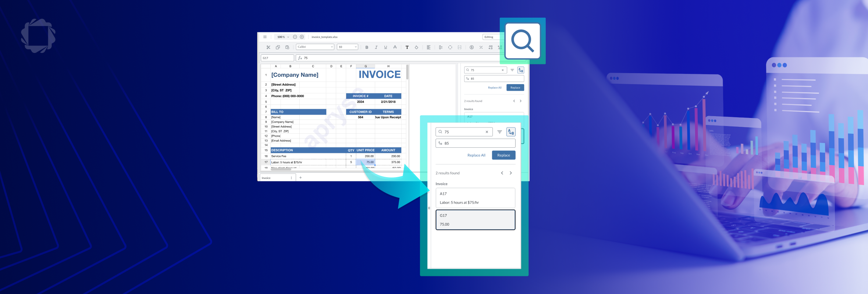Click the Paste clipboard icon

click(x=287, y=47)
